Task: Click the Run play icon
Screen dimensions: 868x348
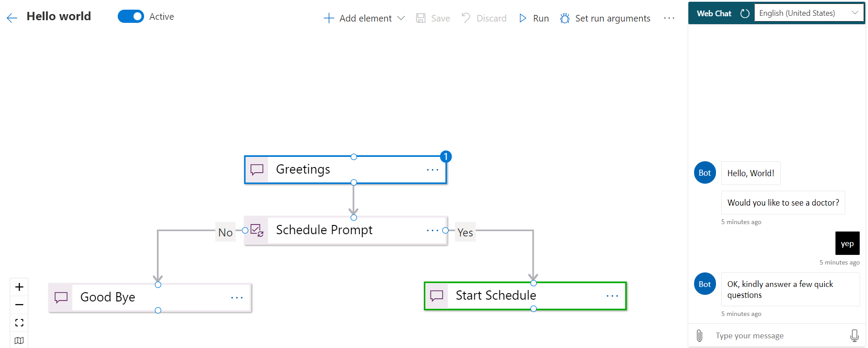Action: point(523,18)
